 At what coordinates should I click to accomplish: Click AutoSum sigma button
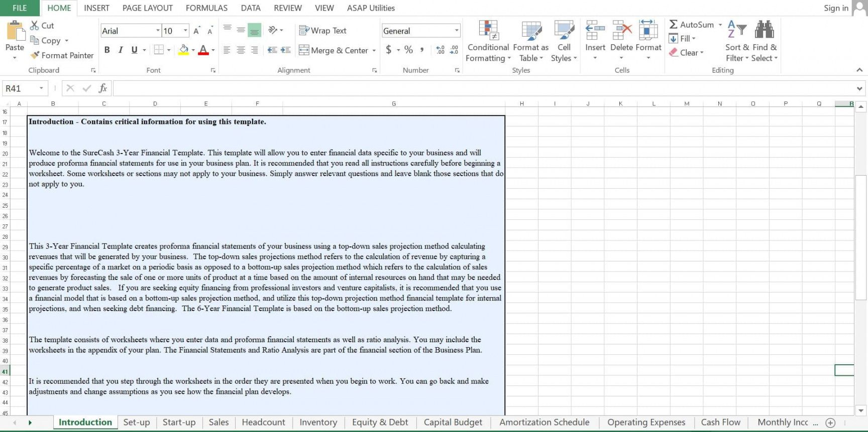[x=691, y=25]
